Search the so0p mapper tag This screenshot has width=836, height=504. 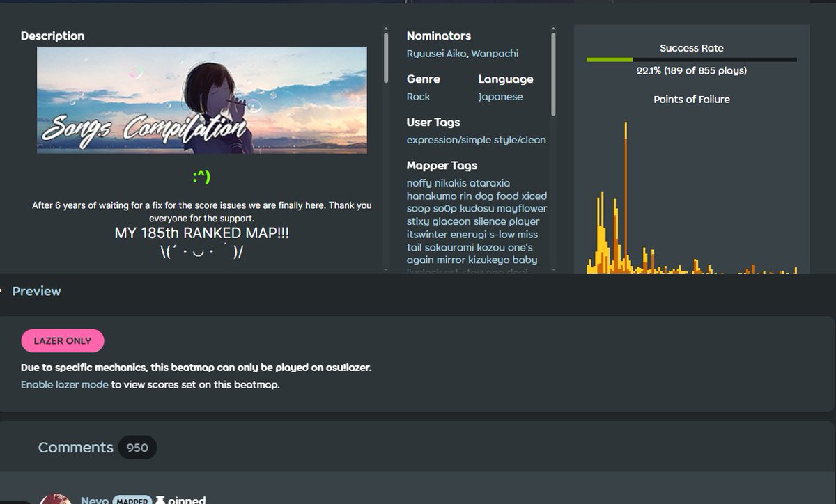point(446,209)
